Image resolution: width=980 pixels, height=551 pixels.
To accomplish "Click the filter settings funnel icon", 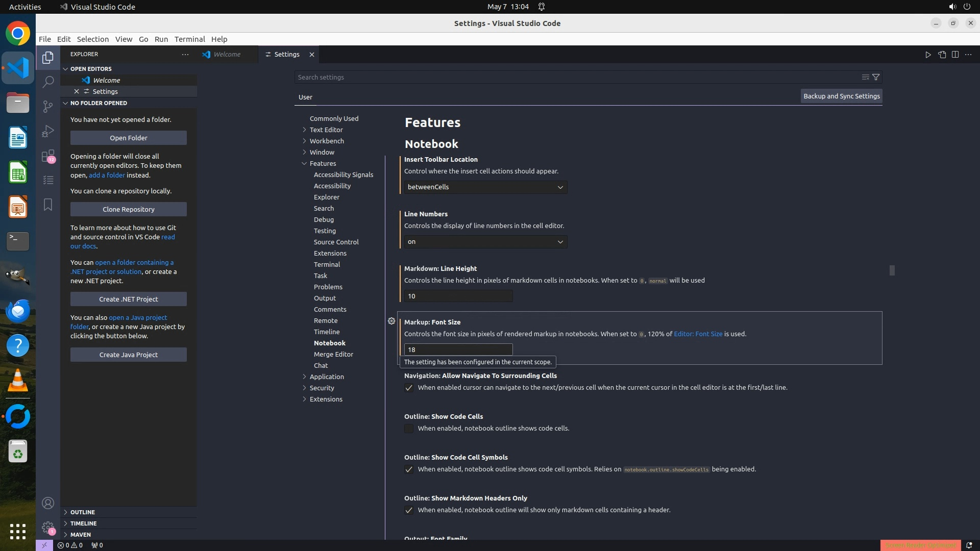I will pos(876,77).
